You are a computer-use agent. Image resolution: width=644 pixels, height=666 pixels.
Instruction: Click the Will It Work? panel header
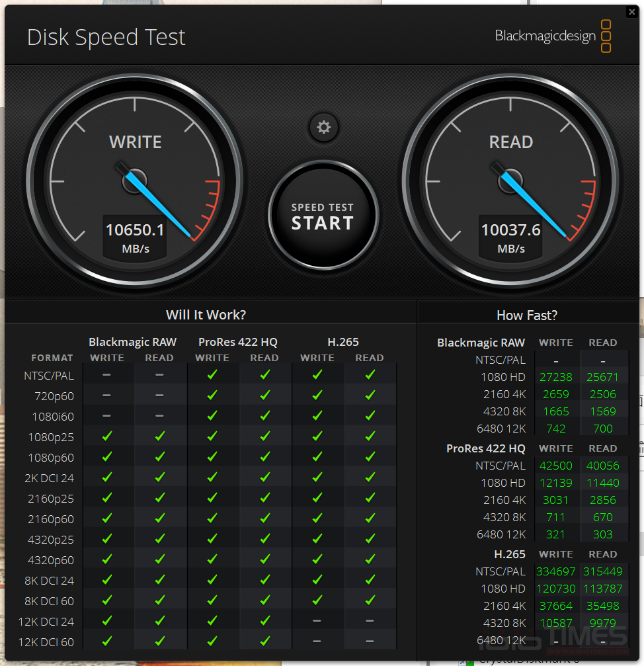(x=206, y=315)
